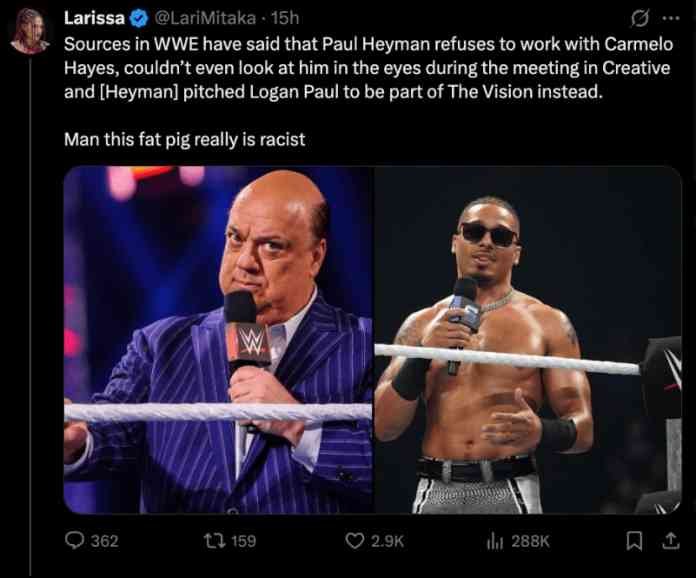
Task: Open Larissa's profile picture avatar
Action: pyautogui.click(x=30, y=31)
